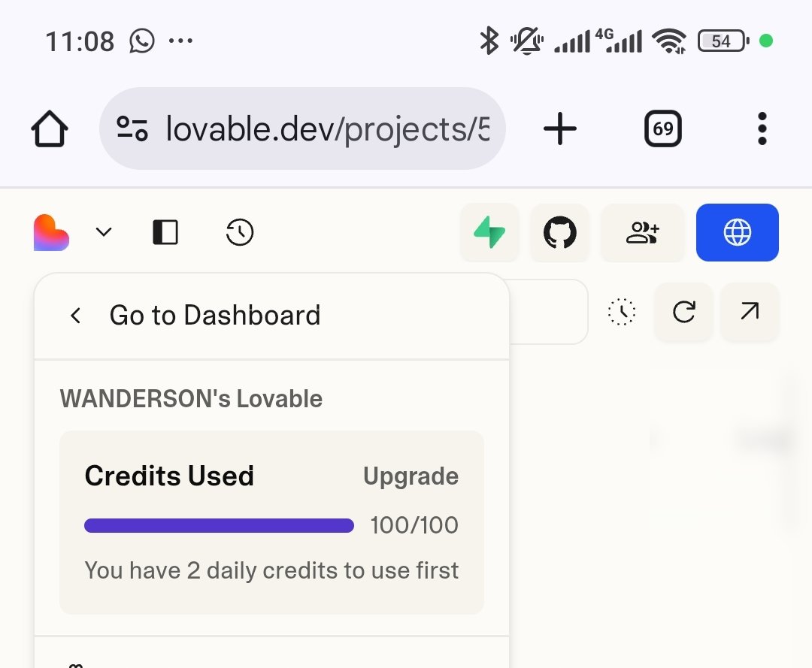Open a new tab with plus icon
The image size is (812, 668).
coord(560,128)
